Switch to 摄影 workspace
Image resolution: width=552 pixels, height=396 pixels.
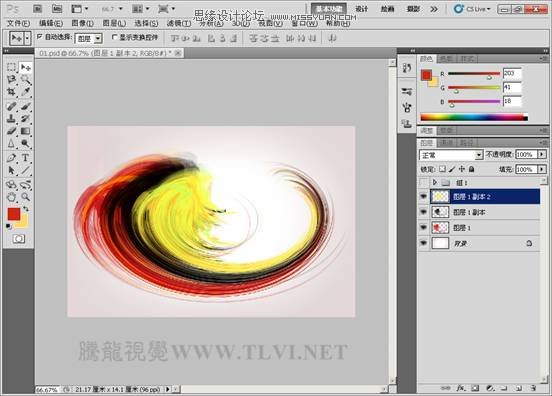(x=413, y=9)
